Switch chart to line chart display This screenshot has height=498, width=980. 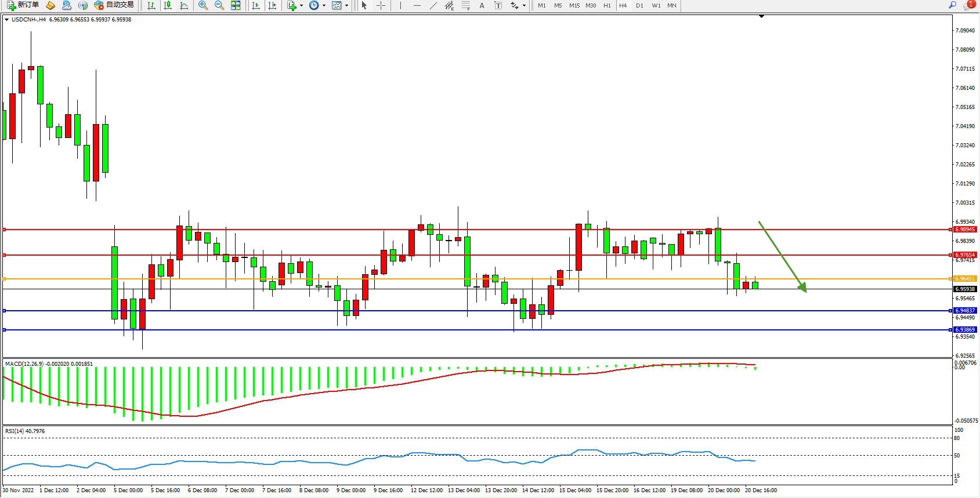184,5
